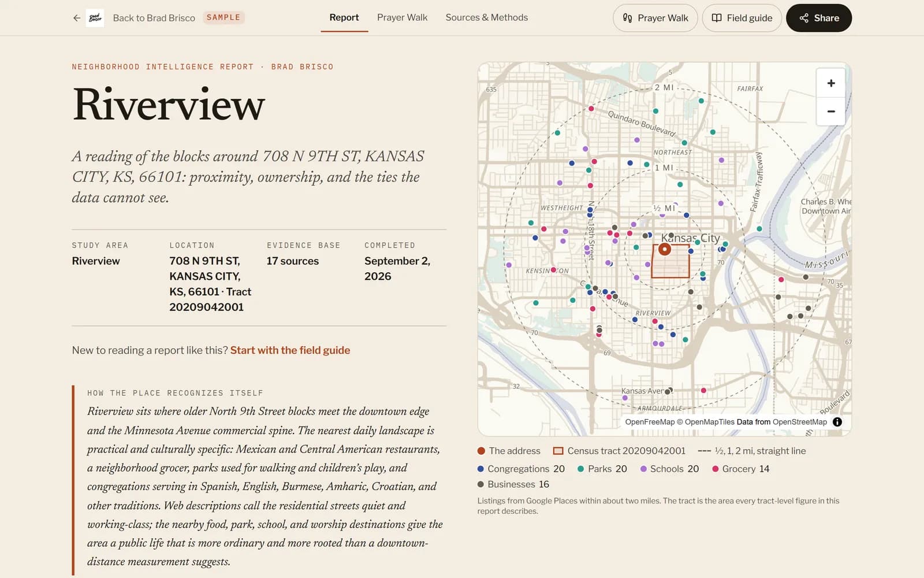
Task: Click the Schools 20 legend entry
Action: 669,469
